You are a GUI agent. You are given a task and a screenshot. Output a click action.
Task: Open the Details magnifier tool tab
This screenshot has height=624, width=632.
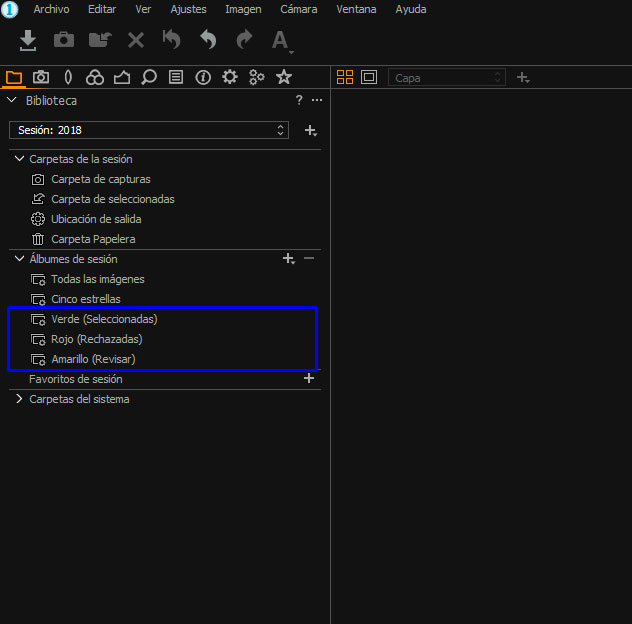[149, 77]
